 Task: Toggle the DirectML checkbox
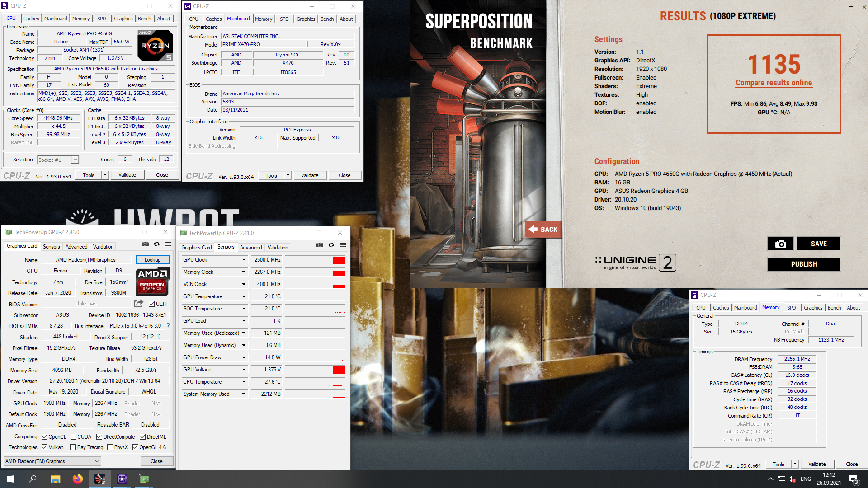[x=143, y=437]
